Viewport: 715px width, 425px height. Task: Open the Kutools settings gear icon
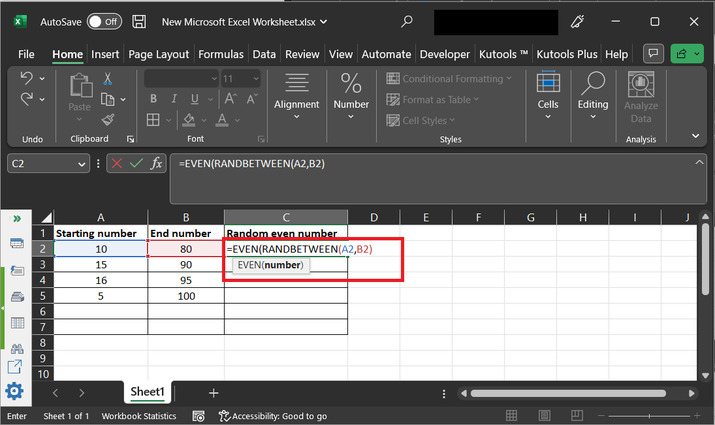click(15, 391)
